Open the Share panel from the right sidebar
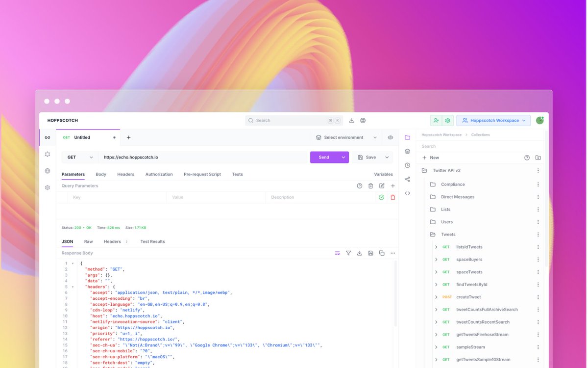 point(407,179)
